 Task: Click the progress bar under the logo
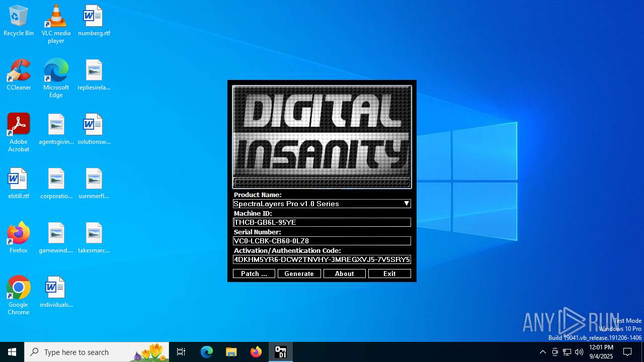[x=322, y=183]
